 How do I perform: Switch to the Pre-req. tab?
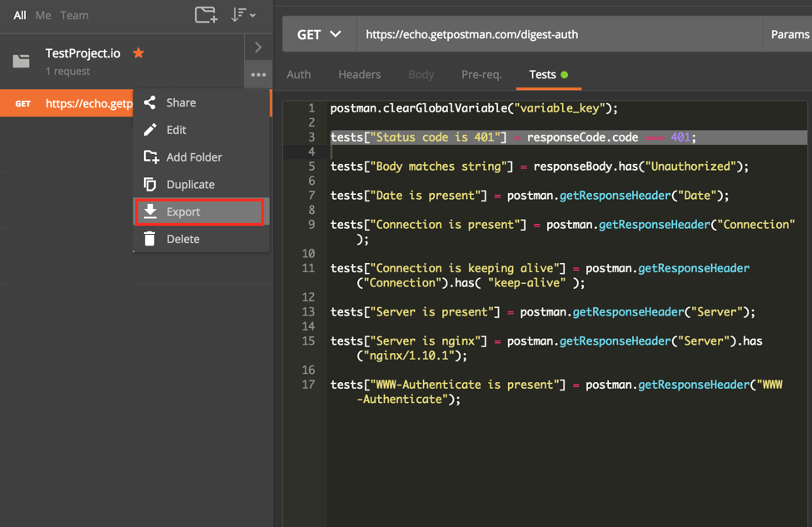pos(481,75)
